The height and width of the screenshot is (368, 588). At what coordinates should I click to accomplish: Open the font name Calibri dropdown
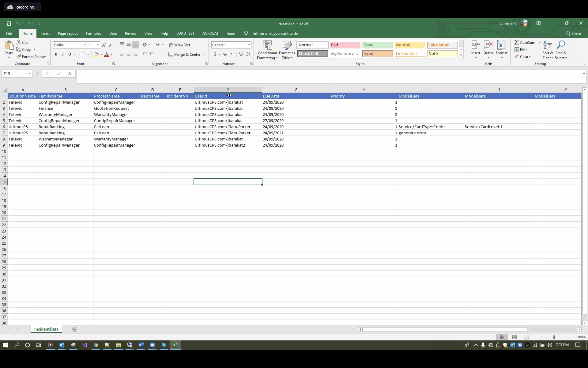click(84, 45)
